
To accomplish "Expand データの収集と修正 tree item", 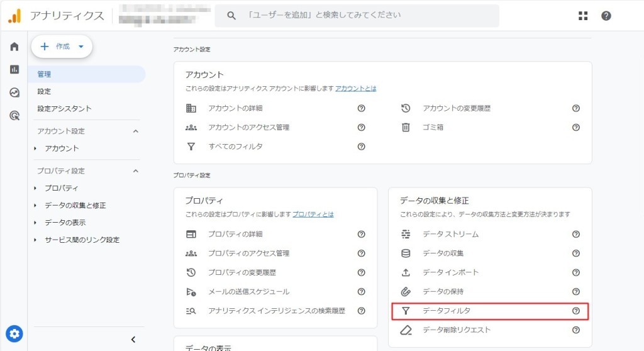I will [75, 205].
